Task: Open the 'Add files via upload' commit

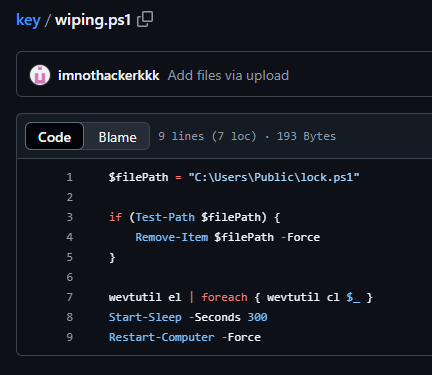Action: [x=228, y=75]
